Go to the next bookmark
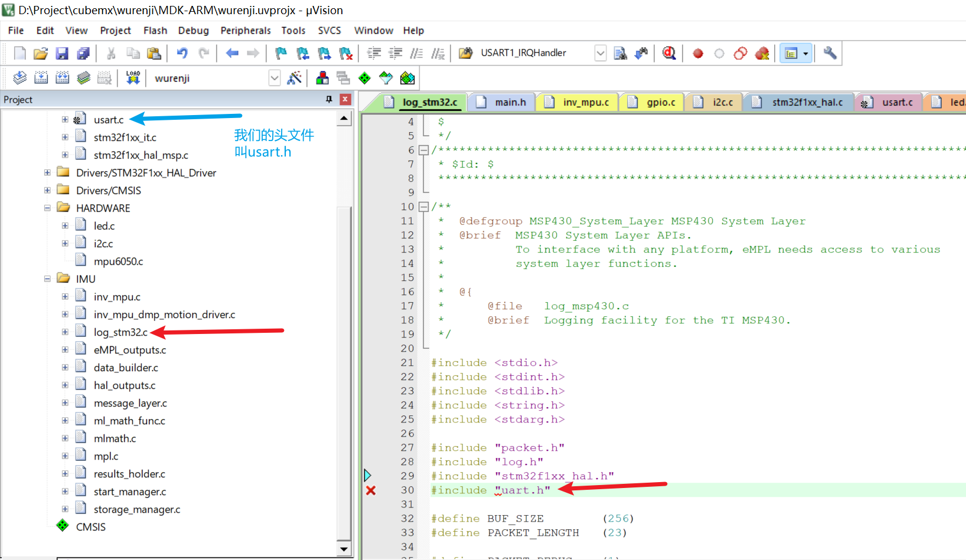Screen dimensions: 966x560 [x=324, y=53]
